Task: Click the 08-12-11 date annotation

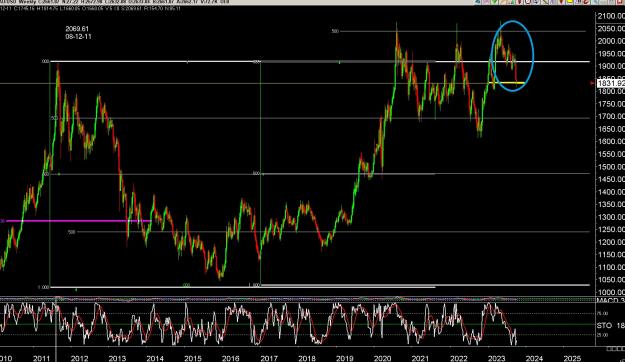Action: coord(78,36)
